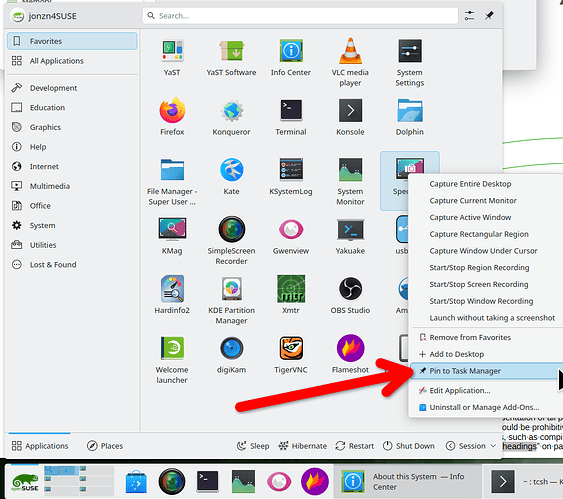563x499 pixels.
Task: Select Edit Application entry
Action: pyautogui.click(x=487, y=391)
